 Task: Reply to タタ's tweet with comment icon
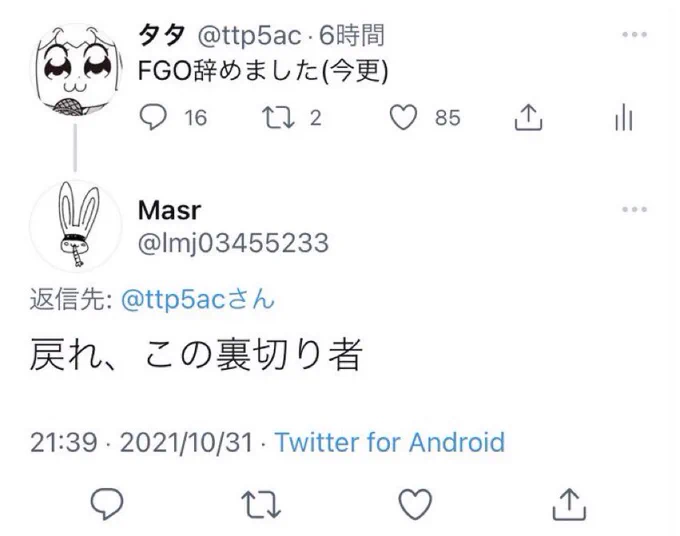[x=153, y=118]
